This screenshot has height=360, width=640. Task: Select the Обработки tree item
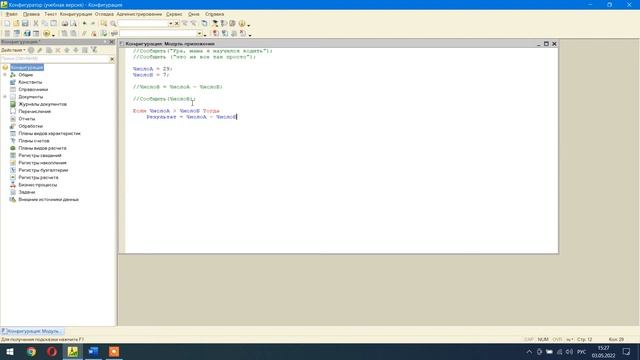(30, 126)
